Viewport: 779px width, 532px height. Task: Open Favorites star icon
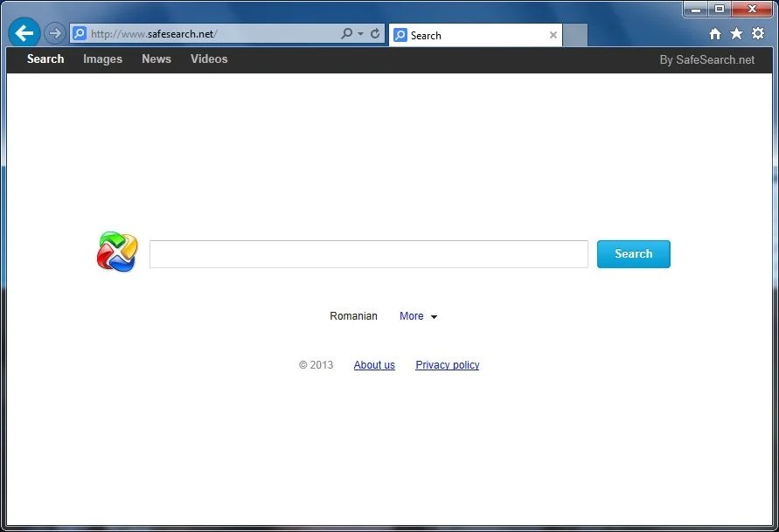(x=736, y=34)
